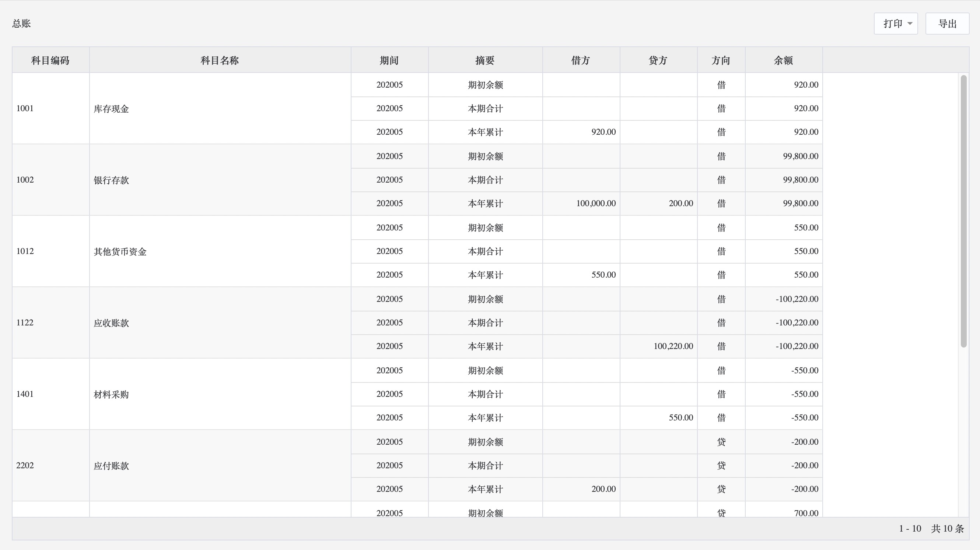Image resolution: width=980 pixels, height=550 pixels.
Task: Click 应付账款 debit 200.00 cell
Action: coord(581,489)
